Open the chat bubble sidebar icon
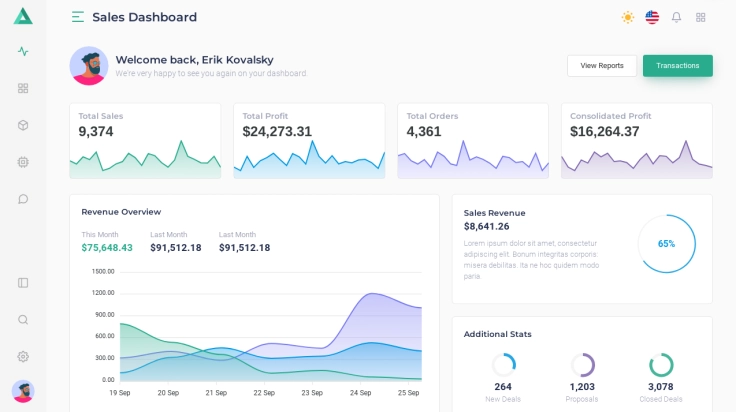This screenshot has width=736, height=412. 23,199
